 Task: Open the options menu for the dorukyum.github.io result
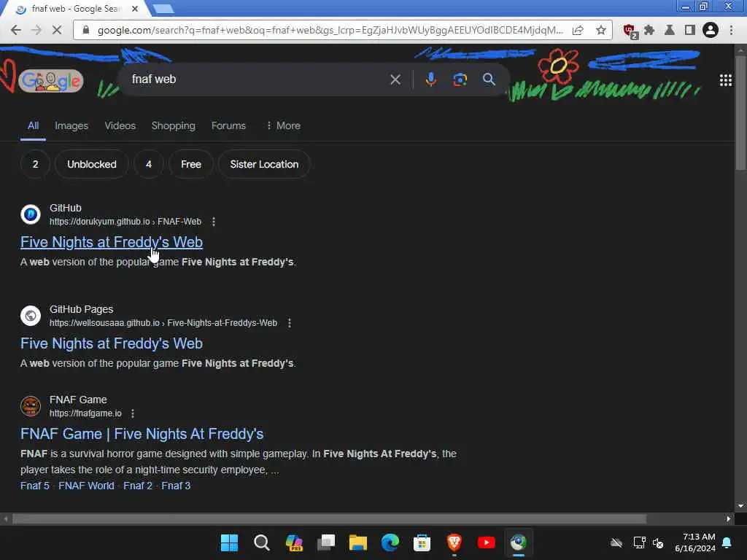pyautogui.click(x=214, y=222)
